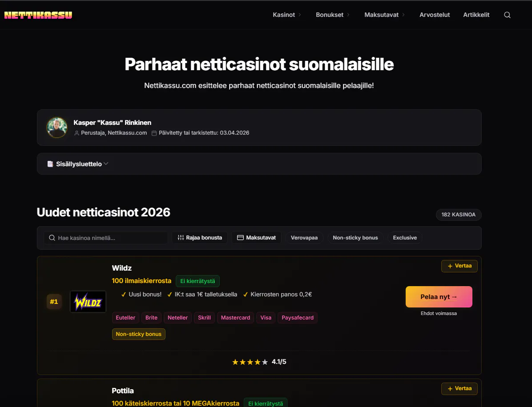This screenshot has width=532, height=407.
Task: Toggle the Exclusive filter chip
Action: 405,238
